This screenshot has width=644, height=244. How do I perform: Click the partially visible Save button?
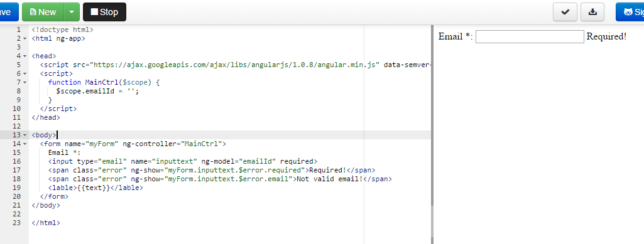coord(9,12)
